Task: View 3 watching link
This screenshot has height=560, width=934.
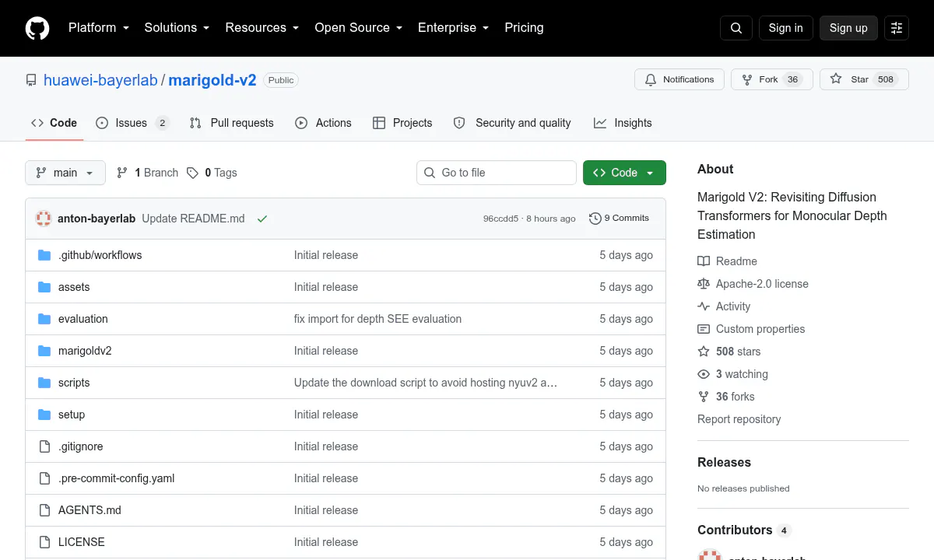Action: pos(732,374)
